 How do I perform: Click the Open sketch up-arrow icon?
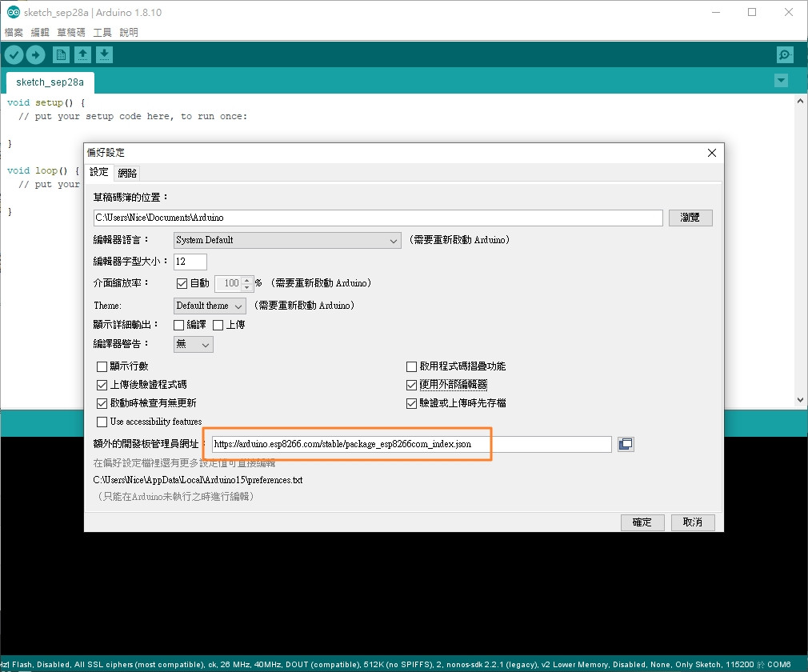82,54
